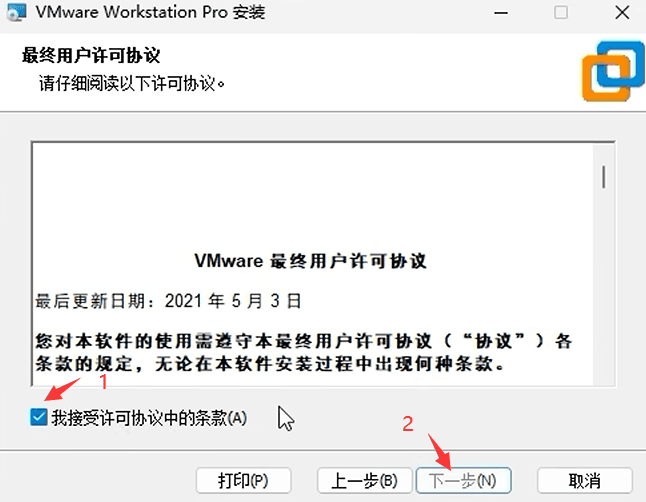Untick the blue license acceptance checkbox

pyautogui.click(x=38, y=417)
